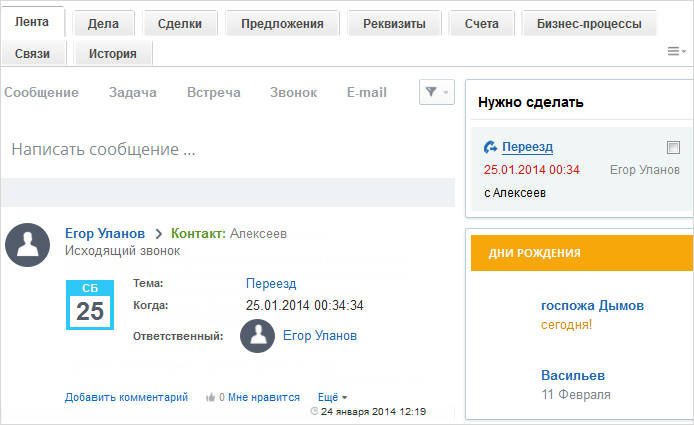
Task: Click the thumbs-up like icon
Action: pos(210,398)
